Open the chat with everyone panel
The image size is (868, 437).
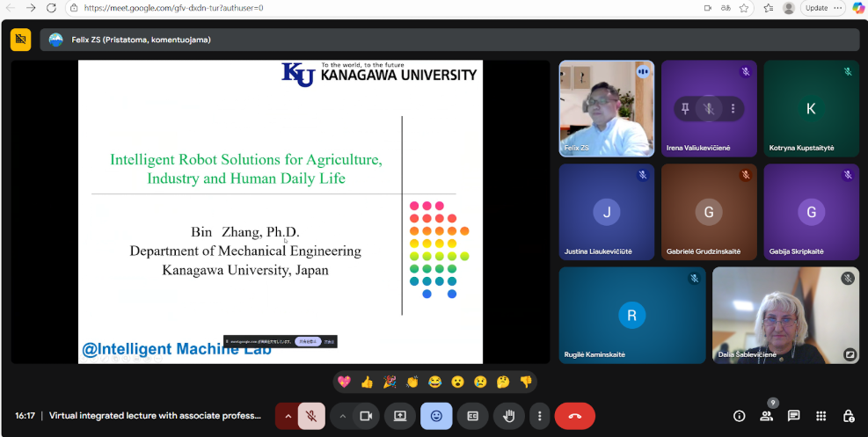(793, 416)
